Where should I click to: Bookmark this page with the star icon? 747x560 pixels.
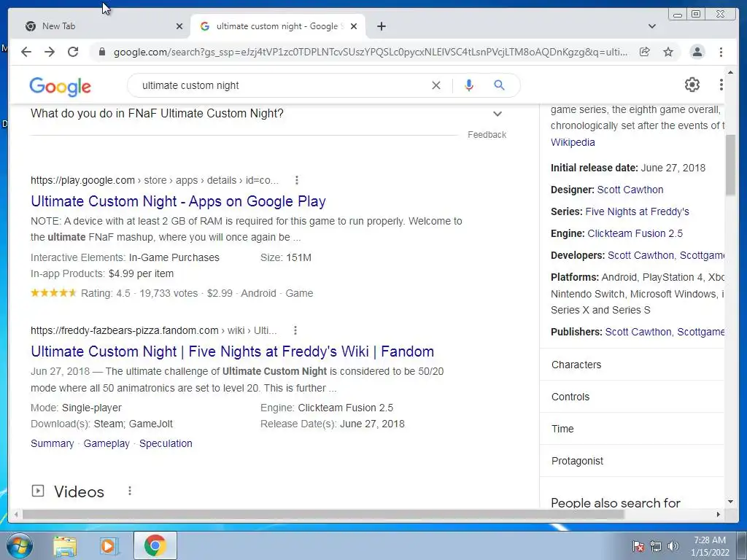(x=668, y=52)
